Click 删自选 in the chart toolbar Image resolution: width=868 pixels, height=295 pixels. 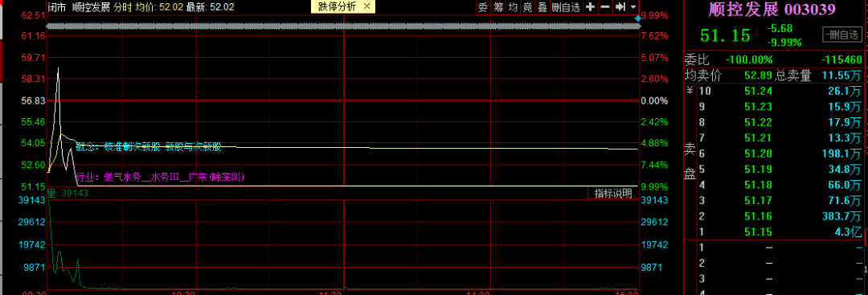tap(567, 6)
